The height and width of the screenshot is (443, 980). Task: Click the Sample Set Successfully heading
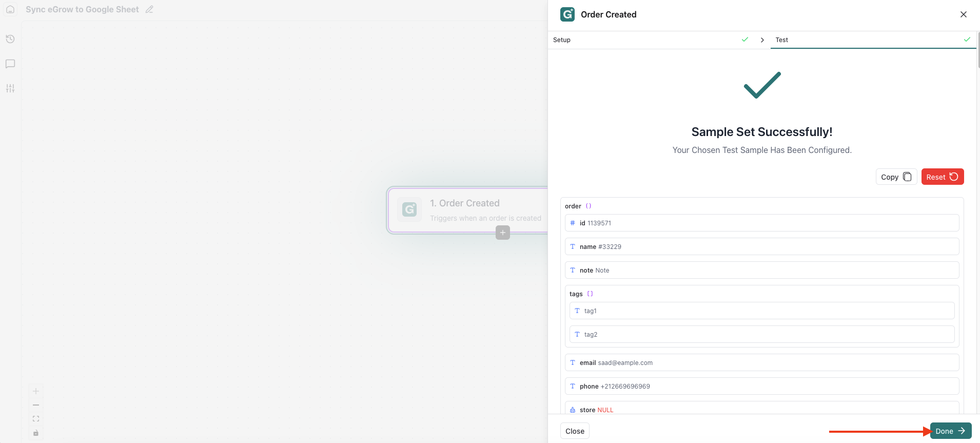762,132
